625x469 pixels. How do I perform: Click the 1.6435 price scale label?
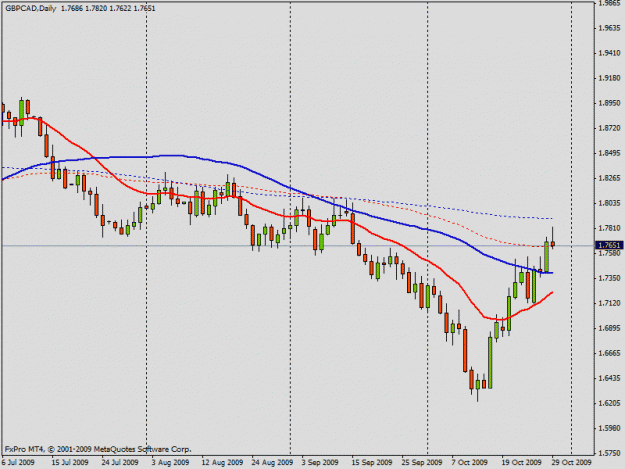609,378
